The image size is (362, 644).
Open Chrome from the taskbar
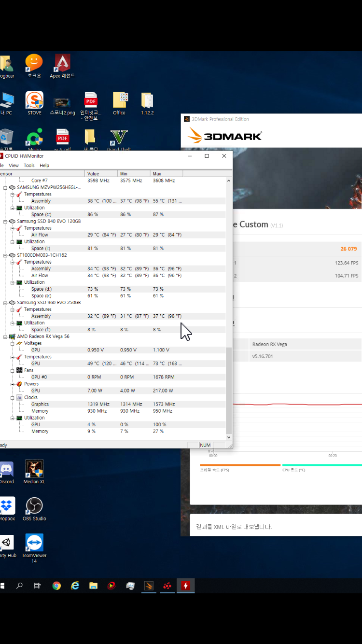(56, 586)
